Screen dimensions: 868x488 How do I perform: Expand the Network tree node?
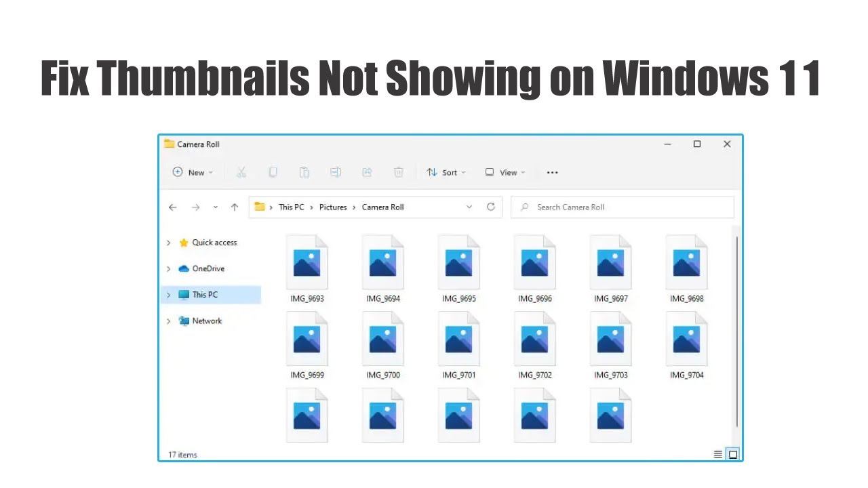pyautogui.click(x=169, y=321)
